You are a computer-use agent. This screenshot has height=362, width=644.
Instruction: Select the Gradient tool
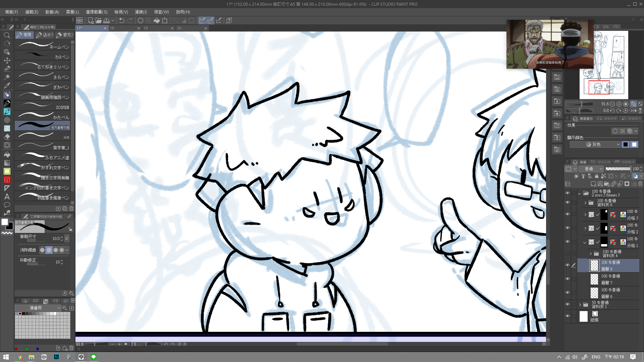(7, 163)
